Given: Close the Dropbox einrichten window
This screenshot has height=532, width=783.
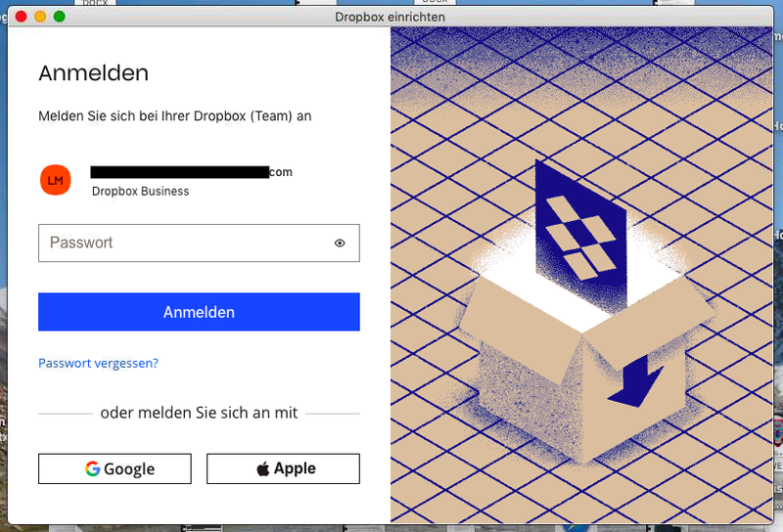Looking at the screenshot, I should (21, 17).
